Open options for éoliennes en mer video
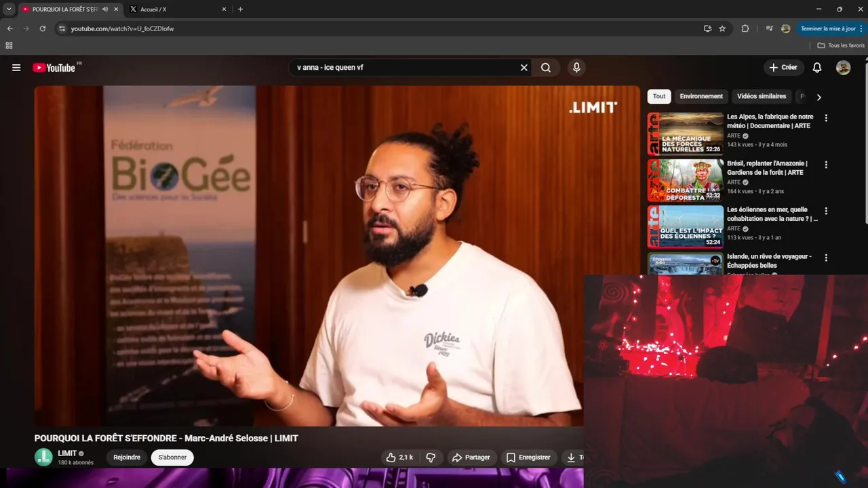The height and width of the screenshot is (488, 868). pyautogui.click(x=826, y=211)
